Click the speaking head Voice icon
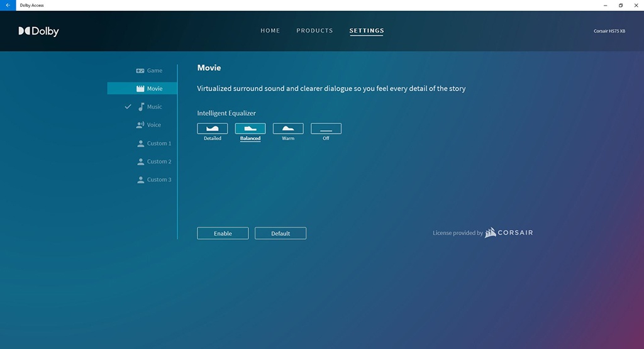Viewport: 644px width, 349px height. pos(140,125)
